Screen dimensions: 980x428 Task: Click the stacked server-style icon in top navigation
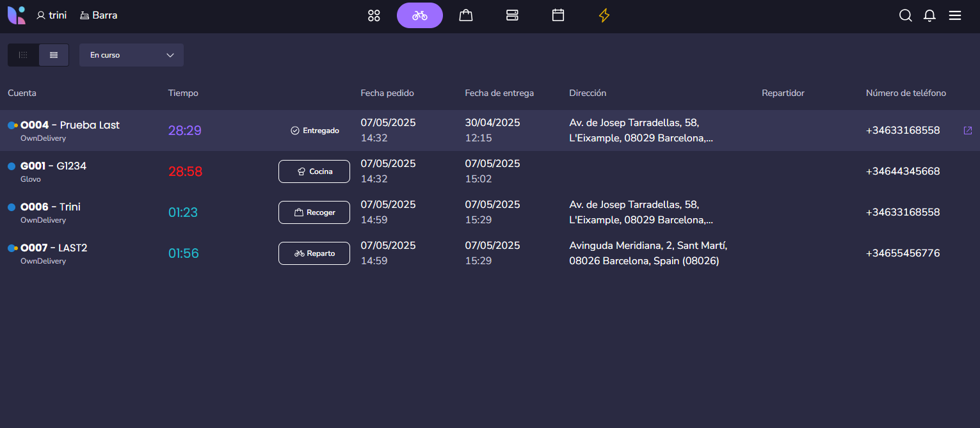click(512, 15)
